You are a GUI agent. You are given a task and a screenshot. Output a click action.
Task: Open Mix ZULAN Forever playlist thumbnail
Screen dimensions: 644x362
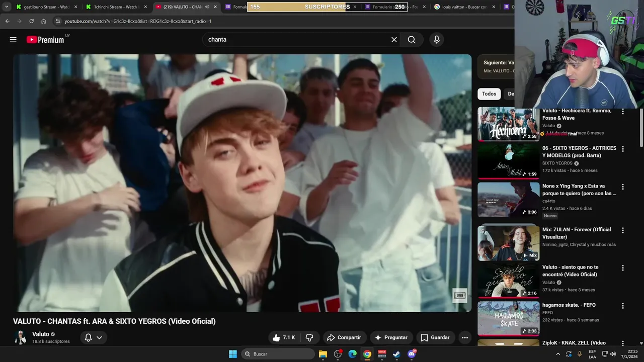click(508, 243)
